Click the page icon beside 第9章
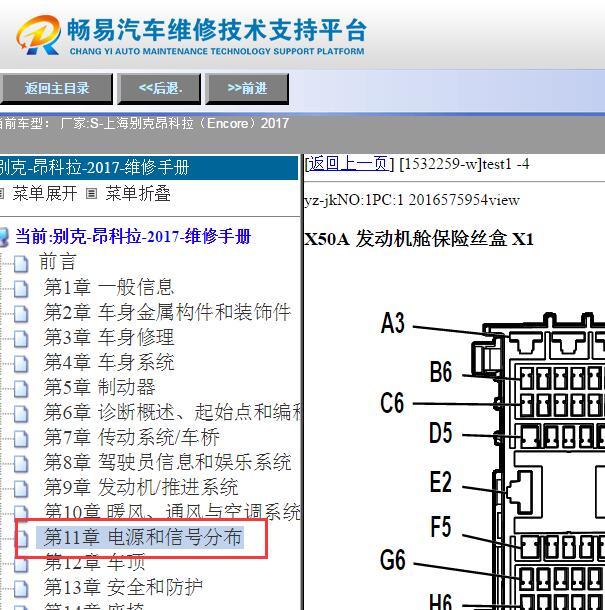This screenshot has width=605, height=610. (x=21, y=488)
